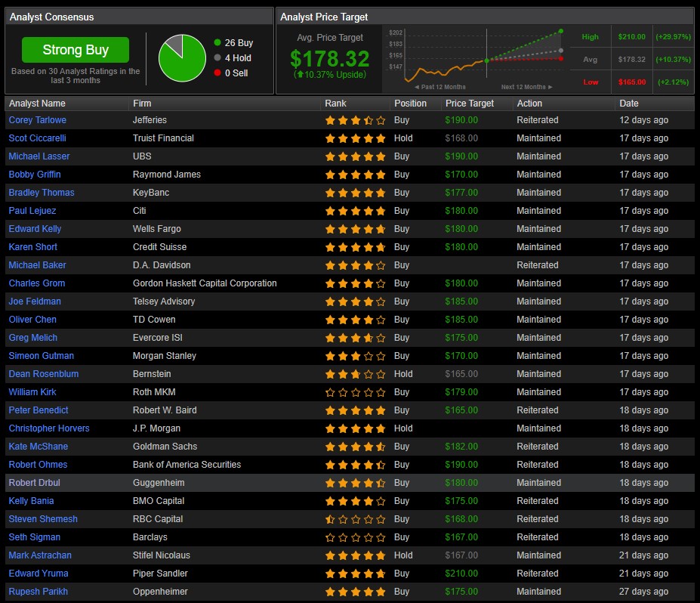Open analyst Michael Baker profile
The width and height of the screenshot is (700, 603).
[x=38, y=265]
